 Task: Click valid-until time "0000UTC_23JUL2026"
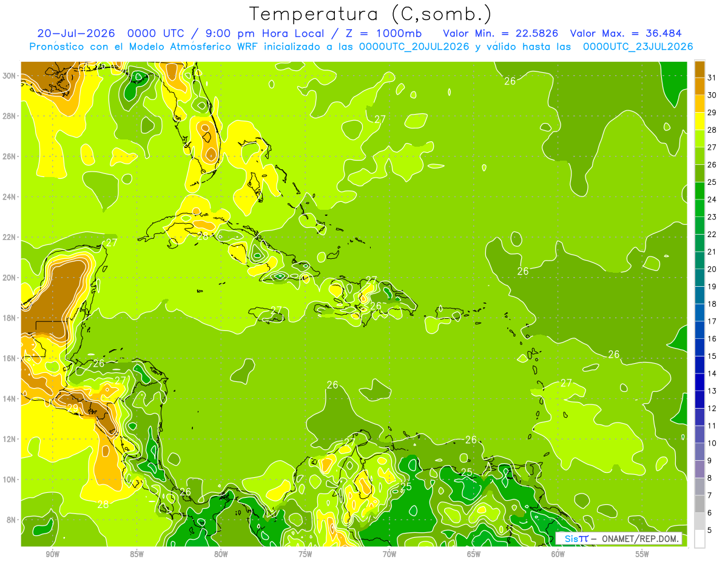638,46
